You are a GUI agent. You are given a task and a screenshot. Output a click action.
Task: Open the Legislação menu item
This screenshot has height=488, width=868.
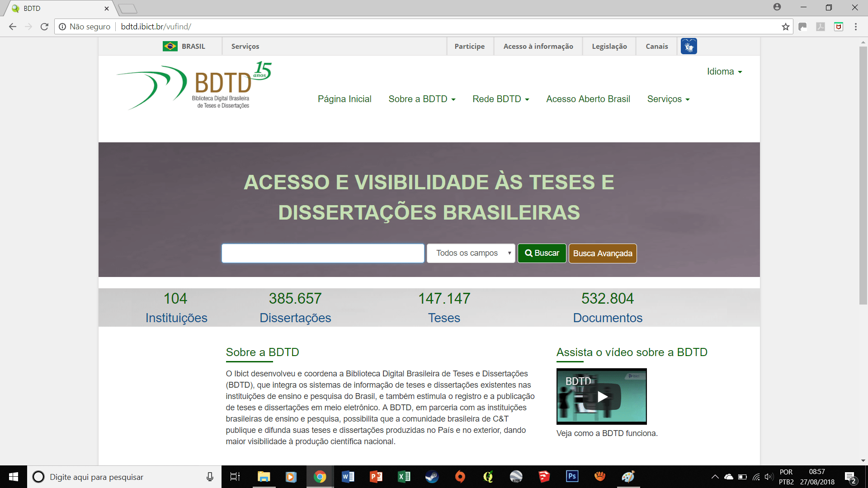(609, 46)
